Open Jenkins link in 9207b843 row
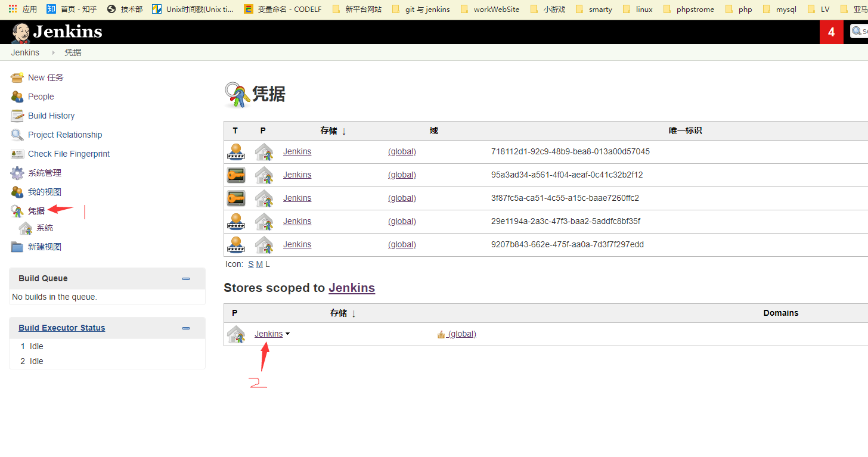Viewport: 868px width, 457px height. [x=297, y=245]
